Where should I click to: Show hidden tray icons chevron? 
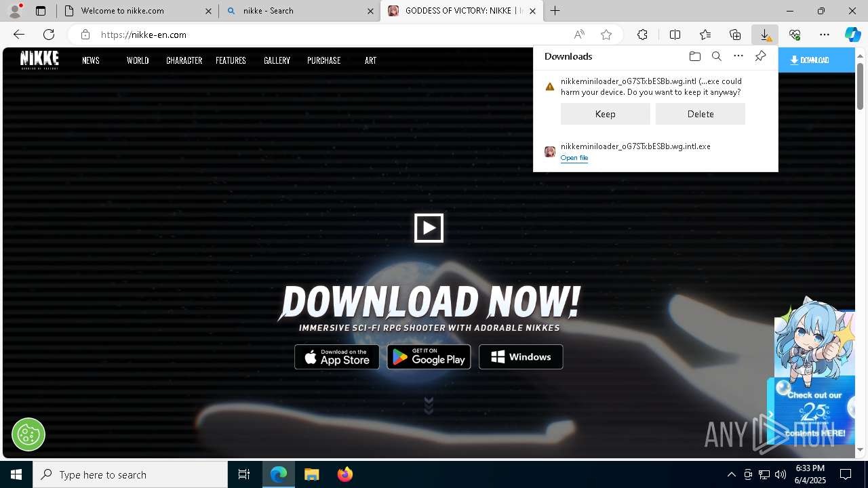coord(731,474)
